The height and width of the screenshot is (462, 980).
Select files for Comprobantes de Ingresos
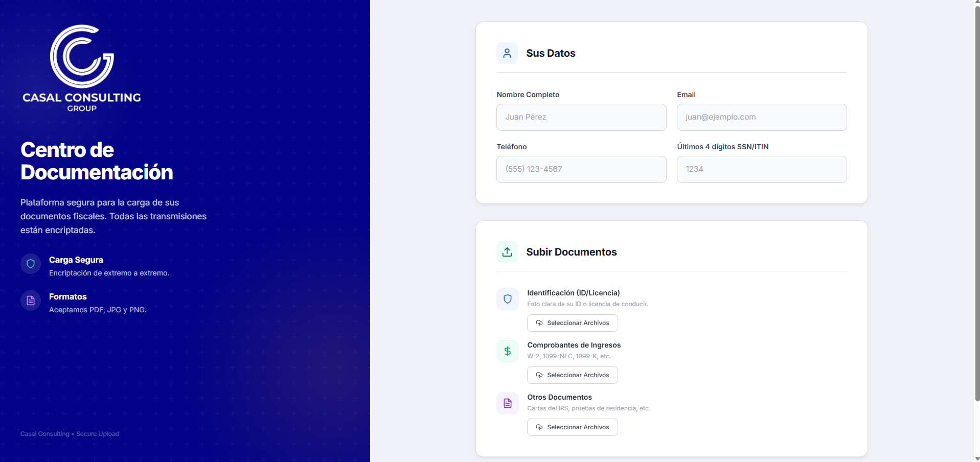(x=572, y=375)
